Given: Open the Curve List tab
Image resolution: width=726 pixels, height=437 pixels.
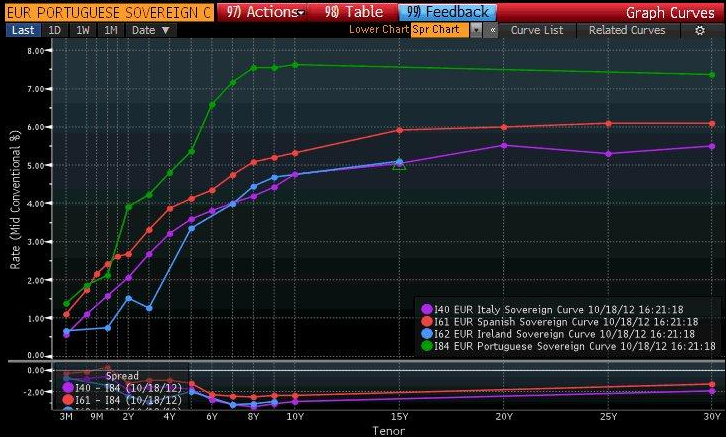Looking at the screenshot, I should point(537,31).
